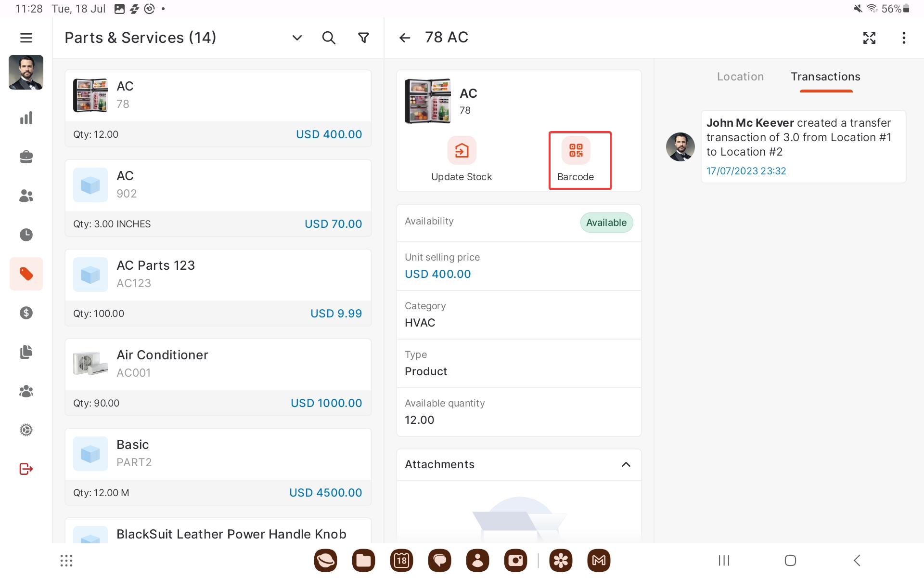Open the Parts & Services tag icon
Image resolution: width=924 pixels, height=578 pixels.
[x=26, y=274]
